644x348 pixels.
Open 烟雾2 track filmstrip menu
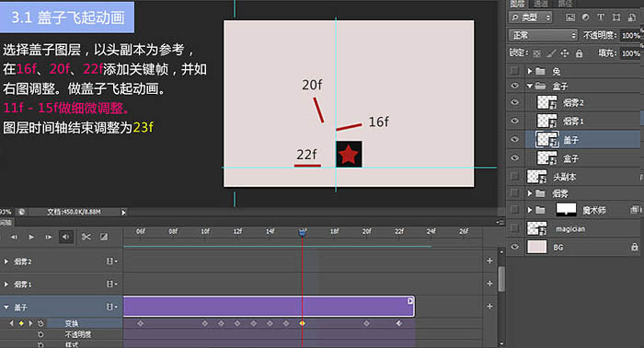(x=111, y=261)
